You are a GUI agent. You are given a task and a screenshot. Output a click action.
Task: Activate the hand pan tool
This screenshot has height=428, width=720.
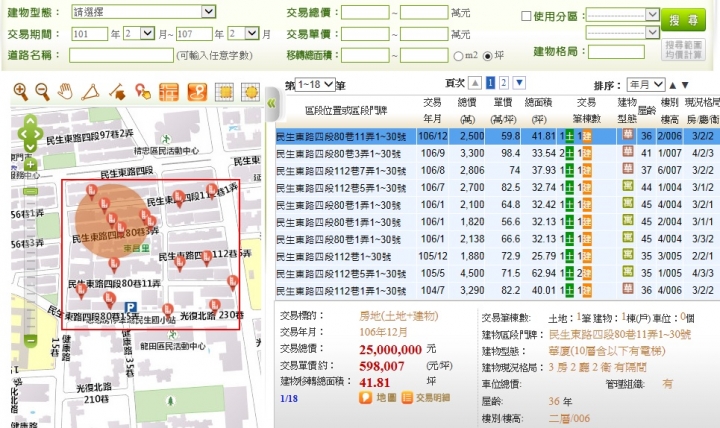click(66, 92)
